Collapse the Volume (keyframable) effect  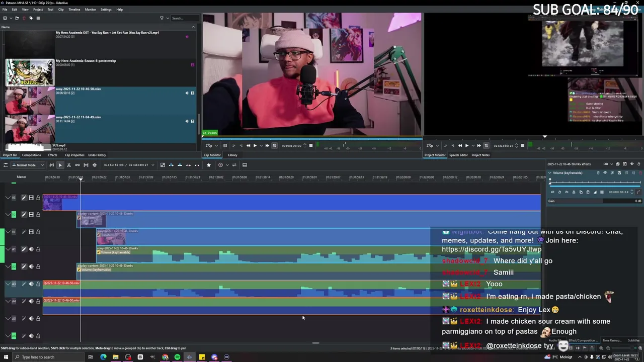(x=550, y=173)
